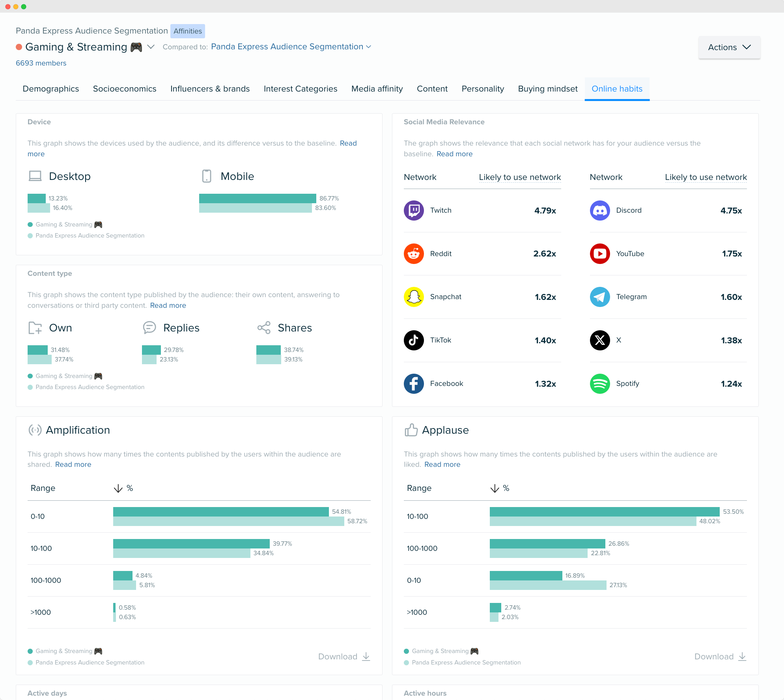Switch to the Personality tab
This screenshot has width=784, height=700.
tap(483, 88)
